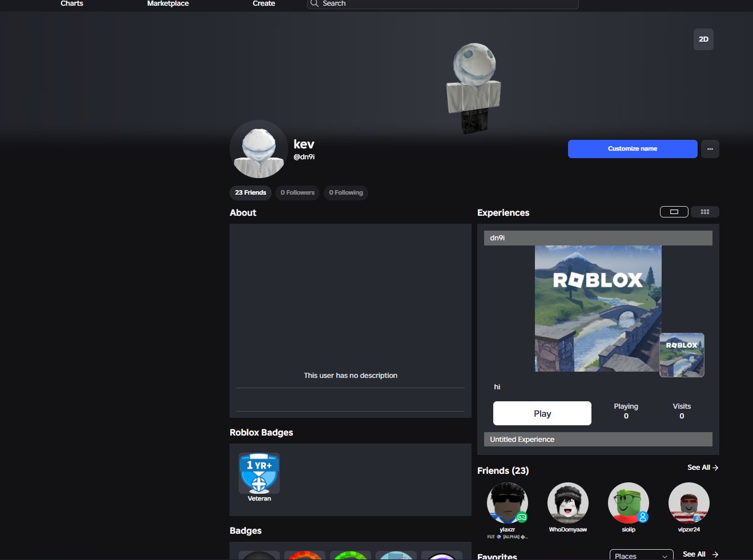This screenshot has width=753, height=560.
Task: Open friend WhoDomyaaw's avatar
Action: [x=568, y=503]
